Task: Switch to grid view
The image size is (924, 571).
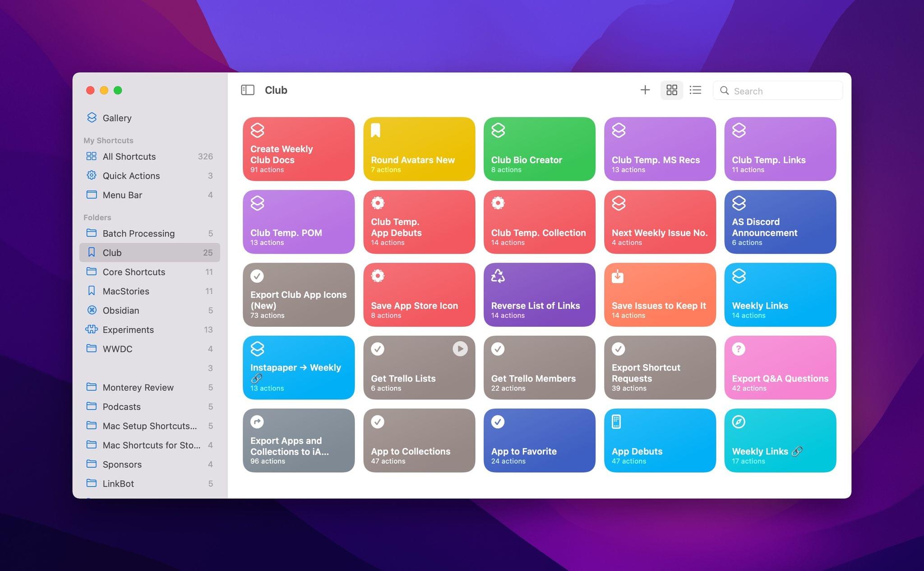Action: 671,90
